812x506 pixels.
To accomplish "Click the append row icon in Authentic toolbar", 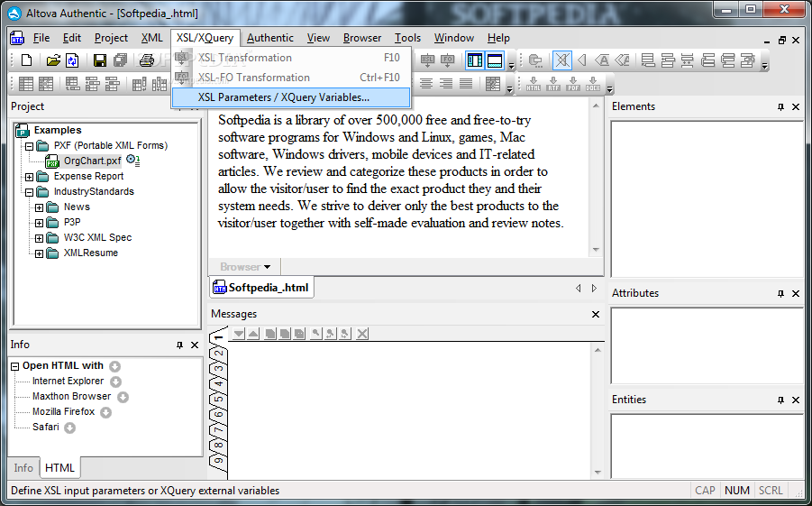I will pos(648,60).
